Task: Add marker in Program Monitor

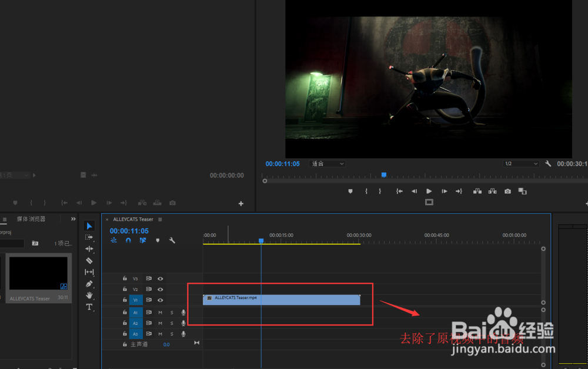Action: point(350,192)
